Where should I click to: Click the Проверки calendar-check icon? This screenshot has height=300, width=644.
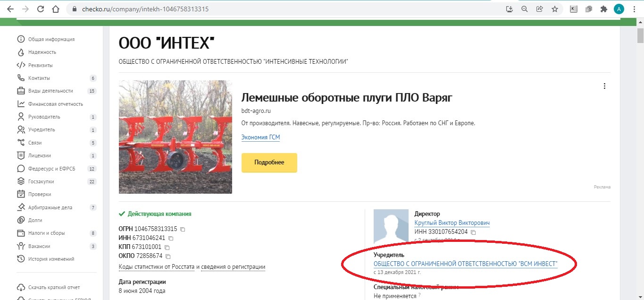tap(21, 194)
